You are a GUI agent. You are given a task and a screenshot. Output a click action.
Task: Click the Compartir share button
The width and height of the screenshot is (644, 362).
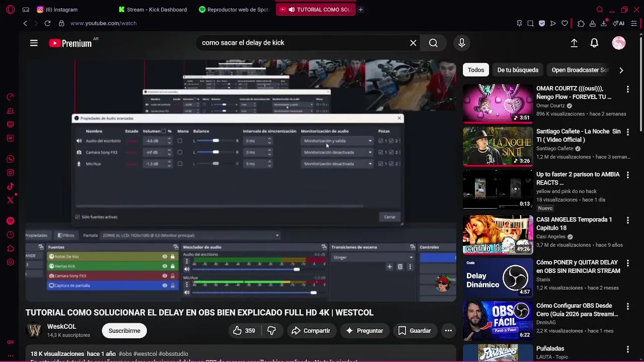point(311,330)
